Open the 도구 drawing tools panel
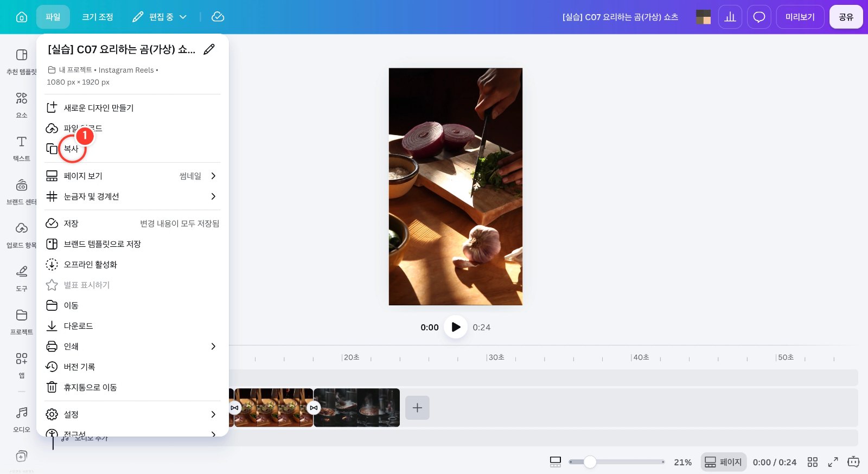This screenshot has width=868, height=474. click(x=22, y=279)
